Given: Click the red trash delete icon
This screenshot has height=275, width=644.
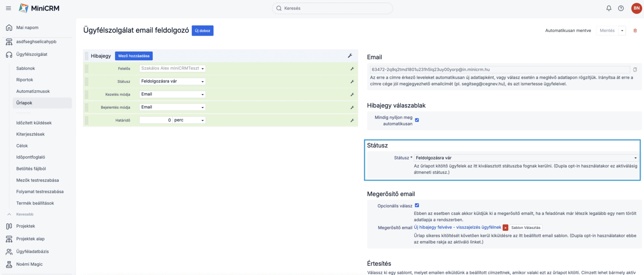Looking at the screenshot, I should tap(635, 31).
